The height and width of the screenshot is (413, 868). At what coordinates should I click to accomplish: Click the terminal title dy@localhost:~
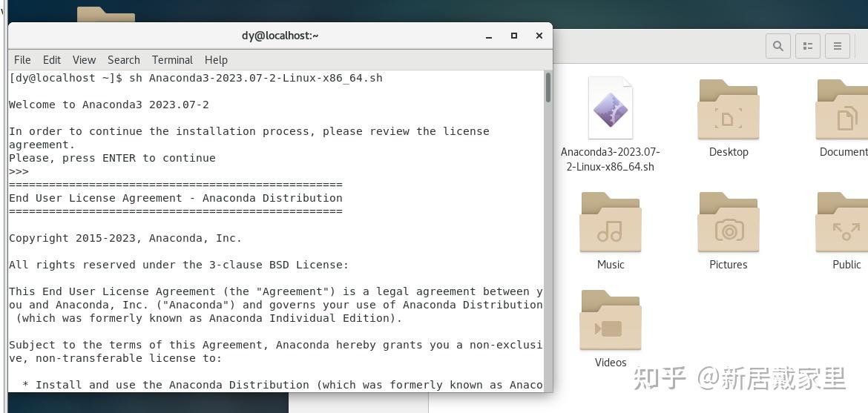pyautogui.click(x=280, y=36)
